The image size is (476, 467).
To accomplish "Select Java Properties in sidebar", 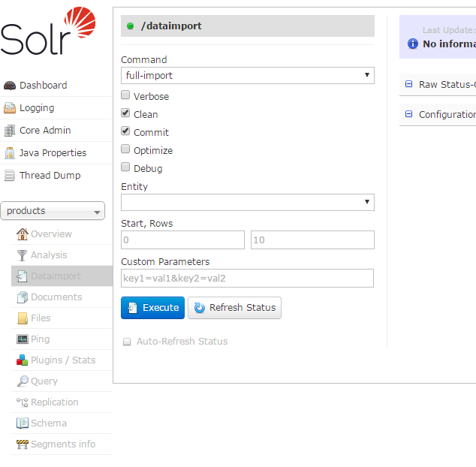I will tap(53, 153).
